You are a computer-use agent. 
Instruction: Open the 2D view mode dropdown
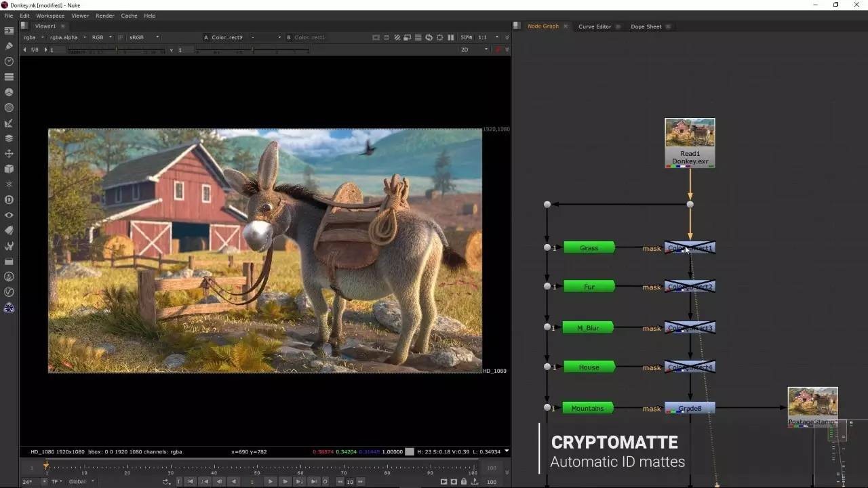(474, 49)
